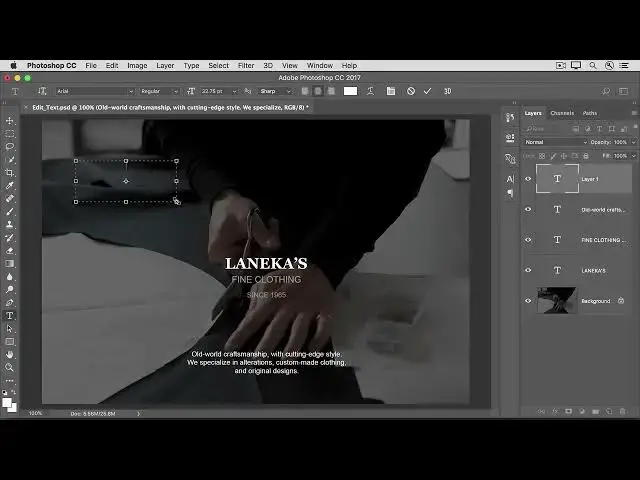Select the Eraser tool
Image resolution: width=640 pixels, height=480 pixels.
[10, 251]
